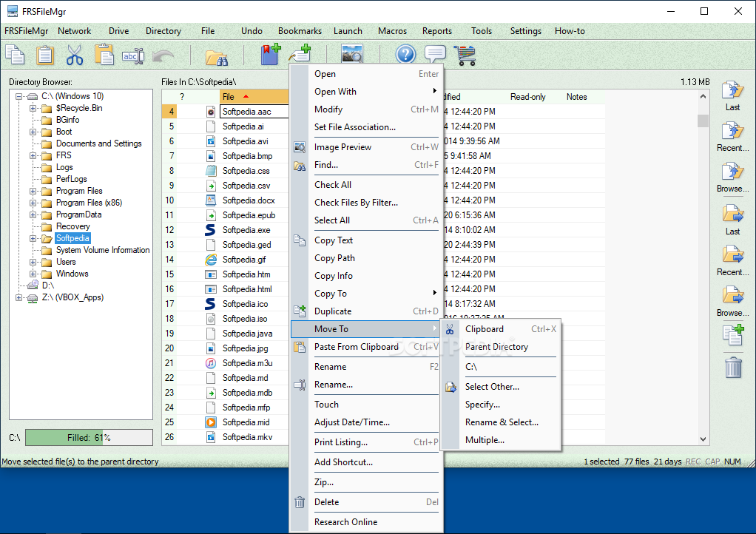
Task: Open the Reports menu
Action: click(x=437, y=31)
